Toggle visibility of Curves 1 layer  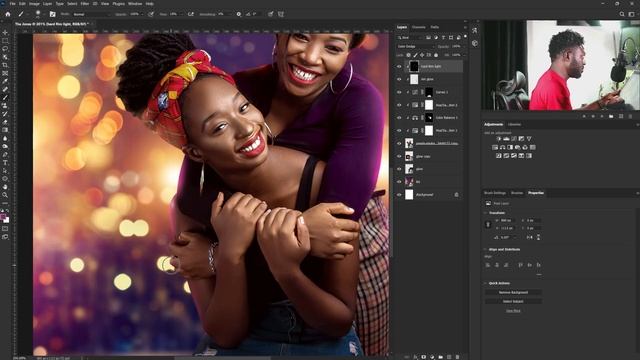399,92
